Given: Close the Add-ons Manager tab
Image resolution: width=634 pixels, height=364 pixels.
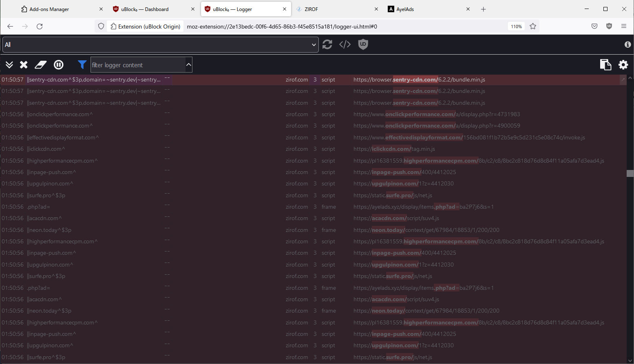Looking at the screenshot, I should [101, 9].
